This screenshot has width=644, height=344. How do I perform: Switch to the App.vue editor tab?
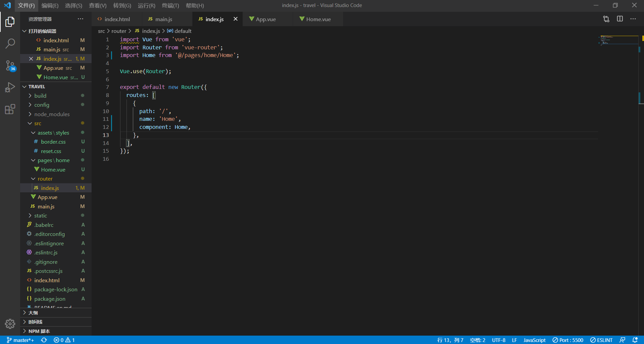[268, 19]
